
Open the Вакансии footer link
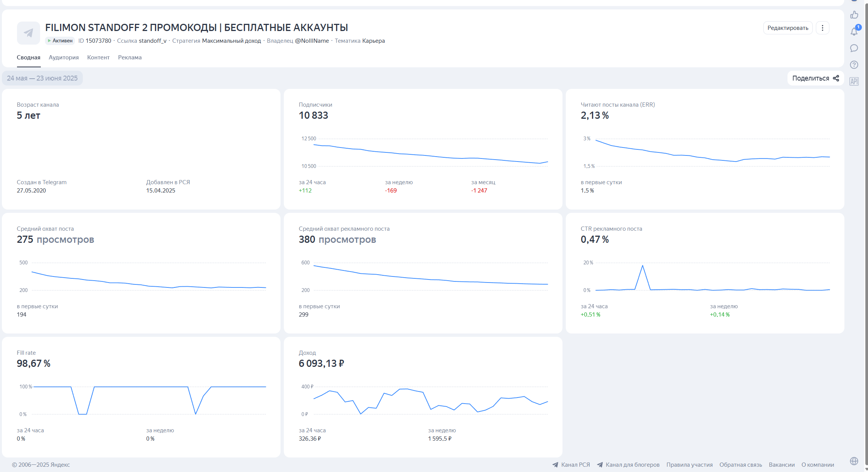[782, 465]
